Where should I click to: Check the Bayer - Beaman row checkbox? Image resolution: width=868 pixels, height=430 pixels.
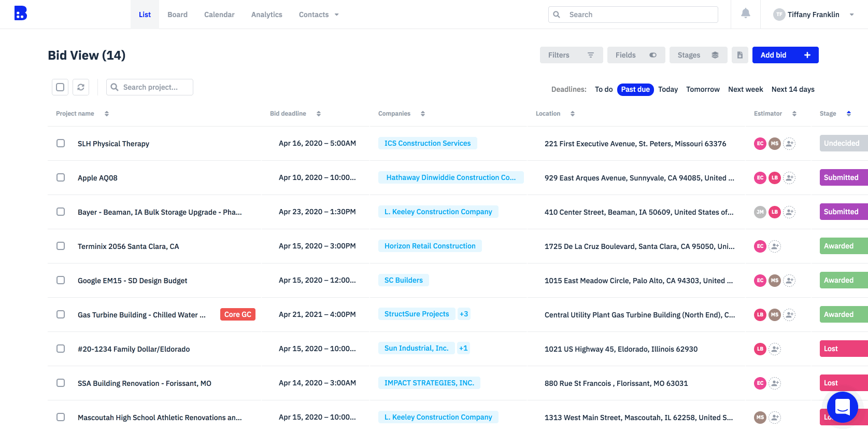tap(61, 212)
